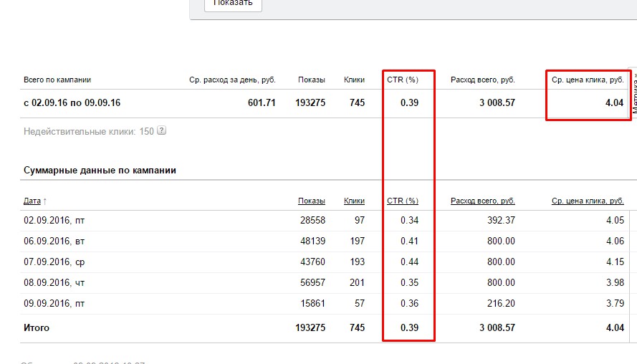Screen dimensions: 637x364
Task: Click the period с 02.09.16 по 09.09.16
Action: click(72, 102)
